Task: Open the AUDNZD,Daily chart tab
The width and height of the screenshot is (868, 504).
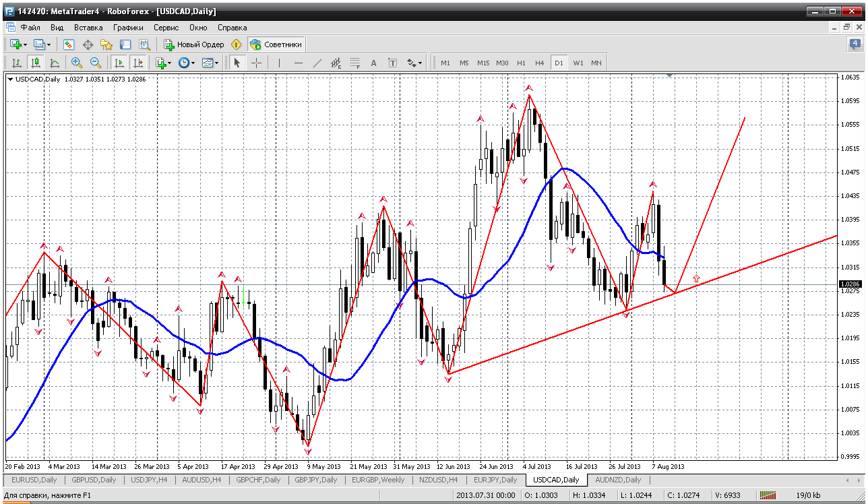Action: (x=618, y=480)
